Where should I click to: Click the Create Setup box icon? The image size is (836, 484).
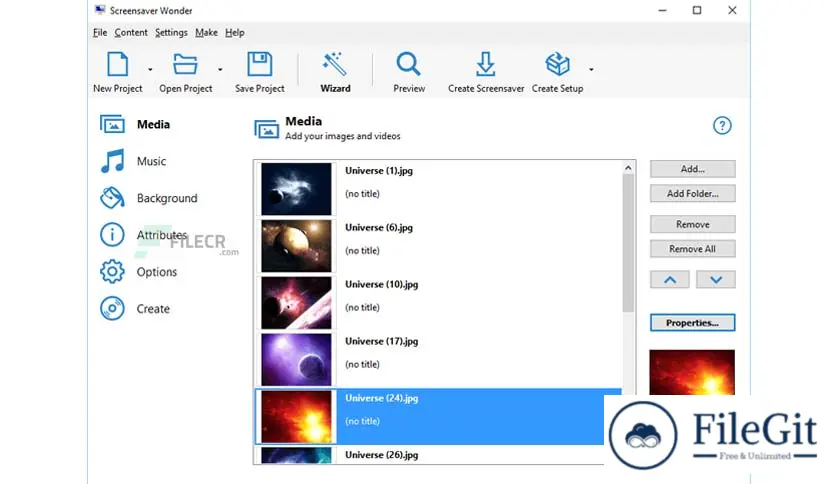click(x=557, y=64)
